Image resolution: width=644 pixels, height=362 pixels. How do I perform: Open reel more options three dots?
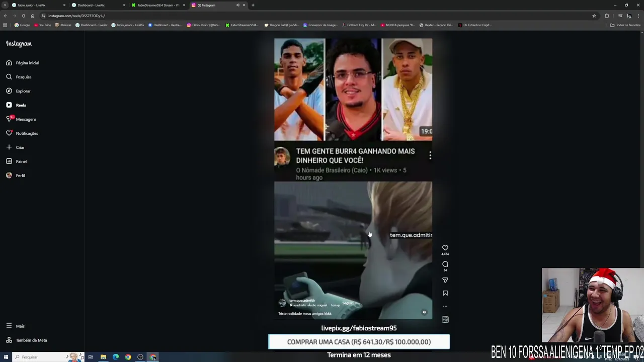[445, 306]
